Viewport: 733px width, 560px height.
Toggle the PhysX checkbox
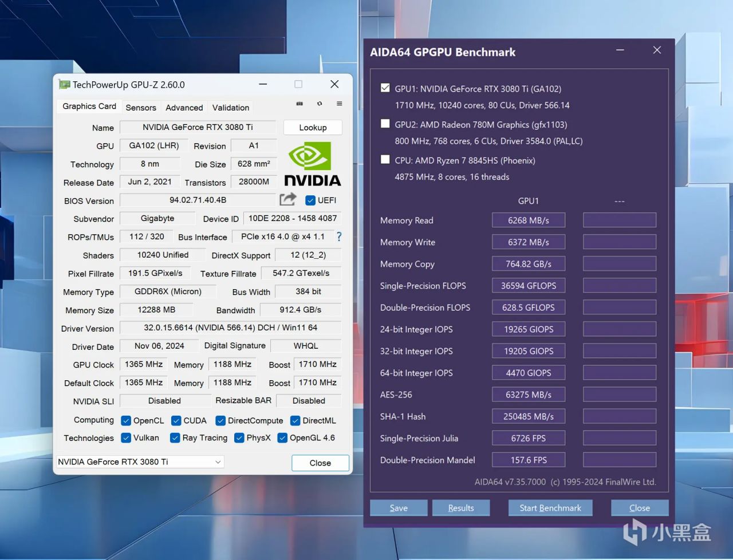239,438
